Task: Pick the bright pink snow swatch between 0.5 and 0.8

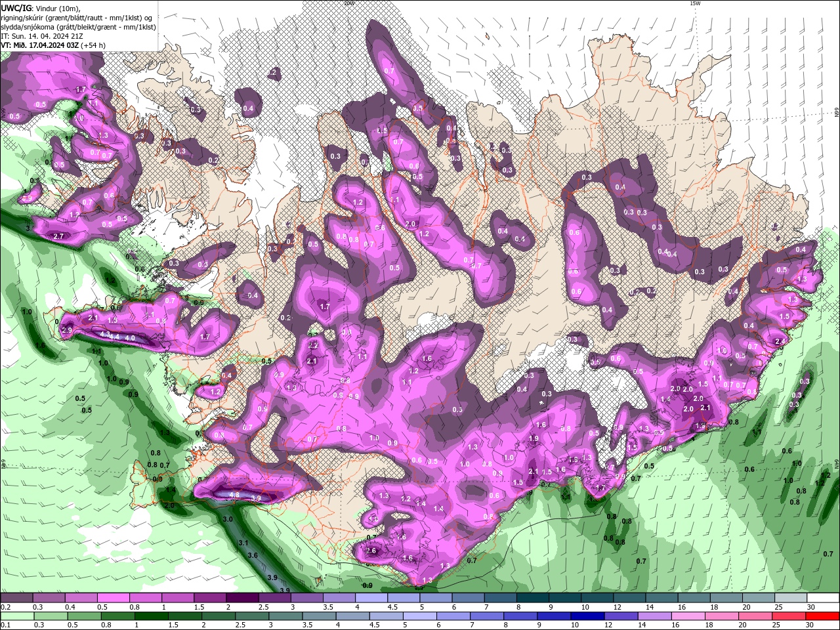Action: pyautogui.click(x=113, y=598)
